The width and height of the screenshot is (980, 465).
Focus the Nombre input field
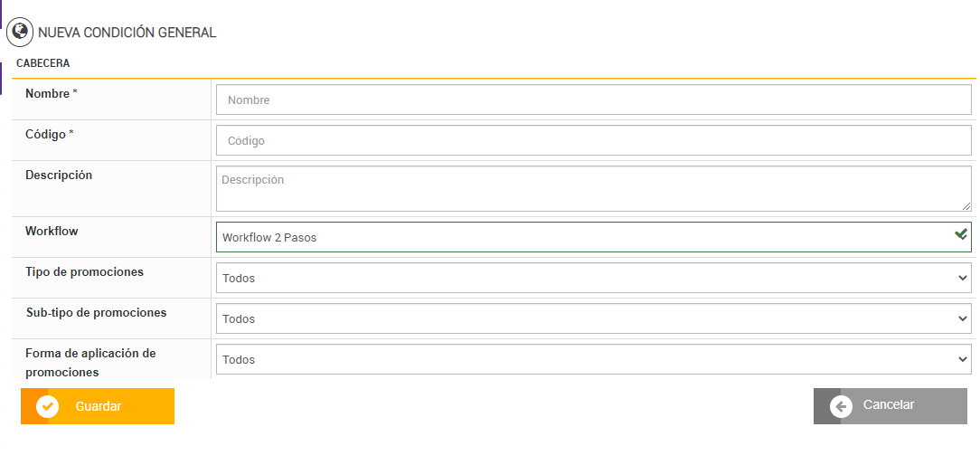pos(593,100)
